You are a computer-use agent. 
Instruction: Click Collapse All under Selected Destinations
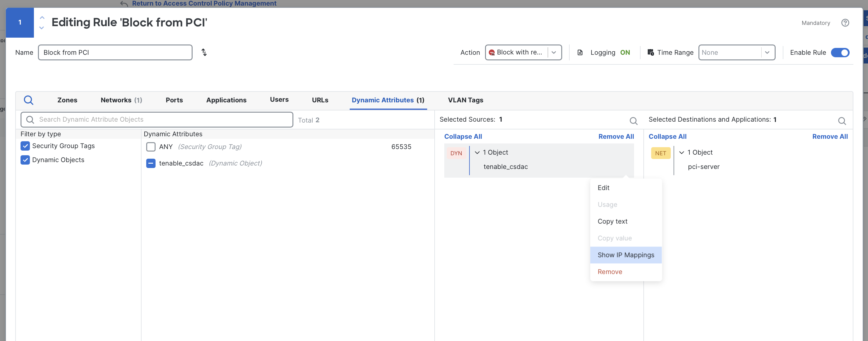coord(667,137)
